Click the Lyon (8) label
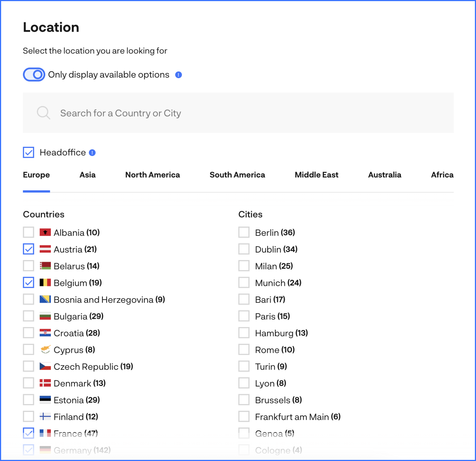476x461 pixels. pos(271,383)
